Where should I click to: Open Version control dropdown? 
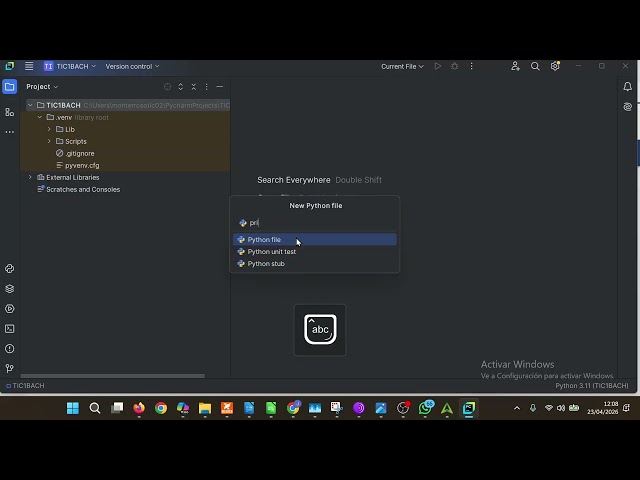click(x=132, y=66)
